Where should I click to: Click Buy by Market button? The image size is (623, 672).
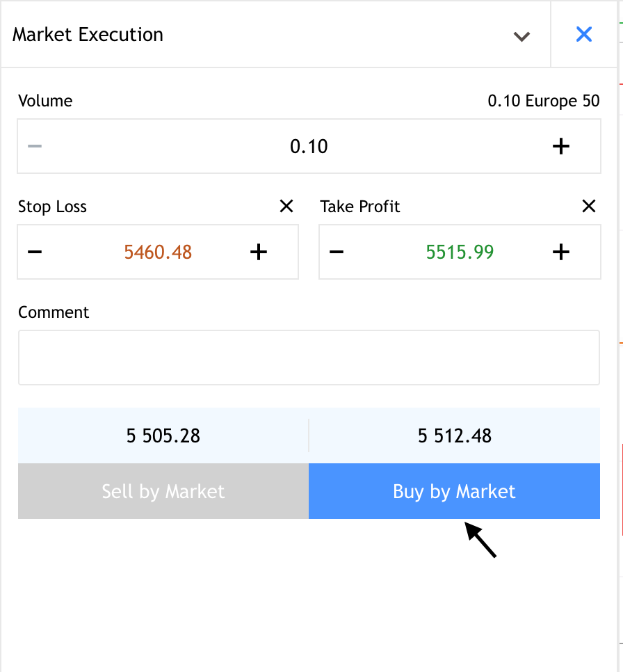[x=454, y=492]
